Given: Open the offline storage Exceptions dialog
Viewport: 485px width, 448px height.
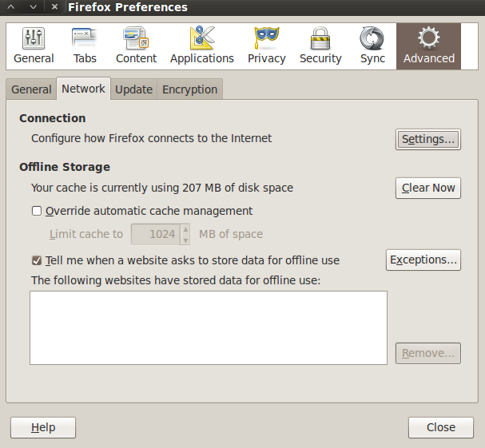Looking at the screenshot, I should point(423,260).
